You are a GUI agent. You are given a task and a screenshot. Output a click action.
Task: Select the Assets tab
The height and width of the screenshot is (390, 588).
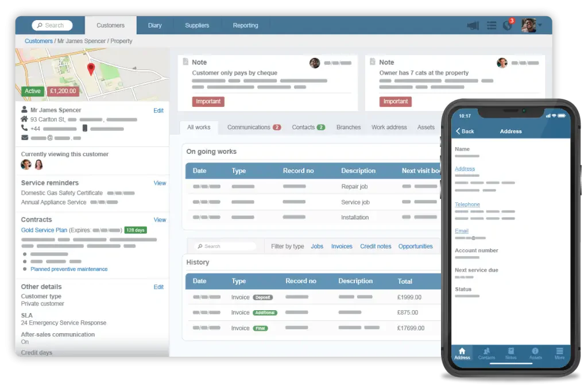pos(425,128)
